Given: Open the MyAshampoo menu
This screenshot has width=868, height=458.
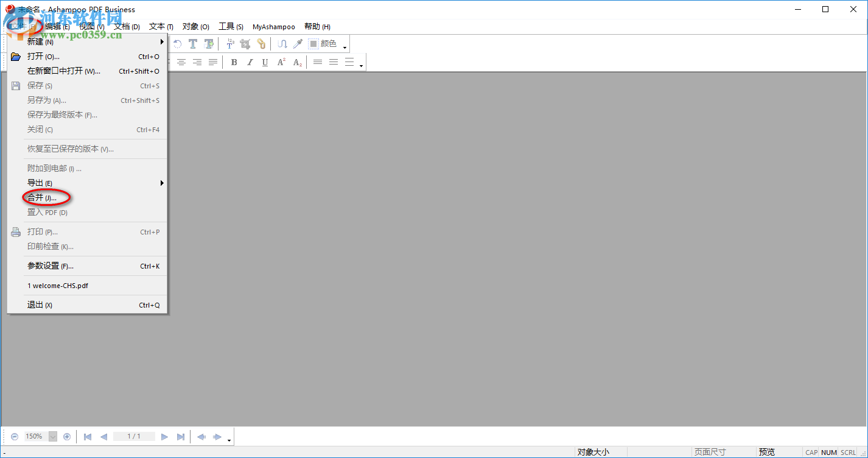Looking at the screenshot, I should point(274,27).
